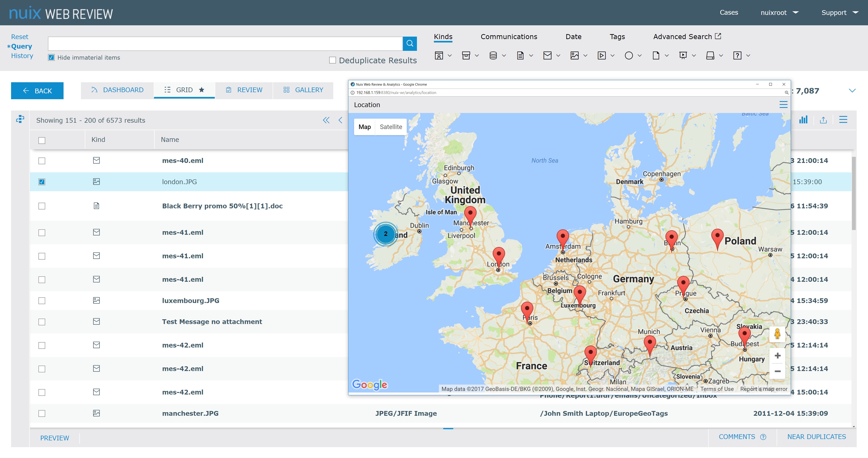Select the drive system kind icon

[710, 56]
